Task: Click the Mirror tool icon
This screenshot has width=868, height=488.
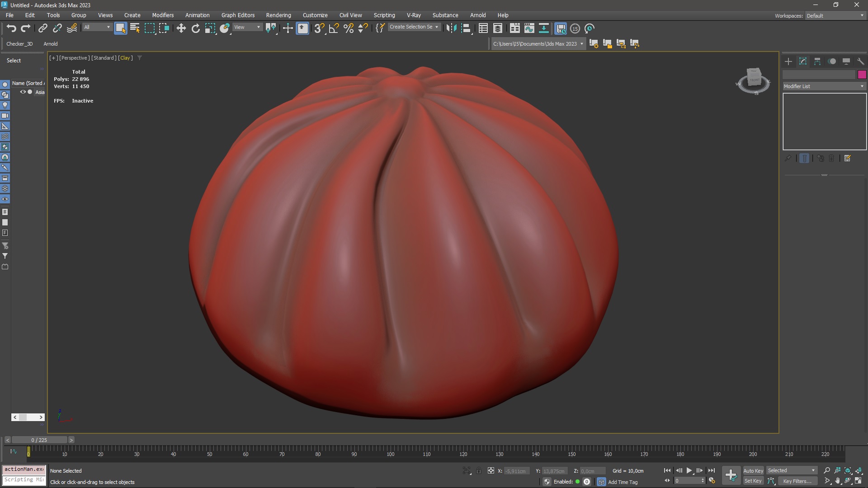Action: click(451, 28)
